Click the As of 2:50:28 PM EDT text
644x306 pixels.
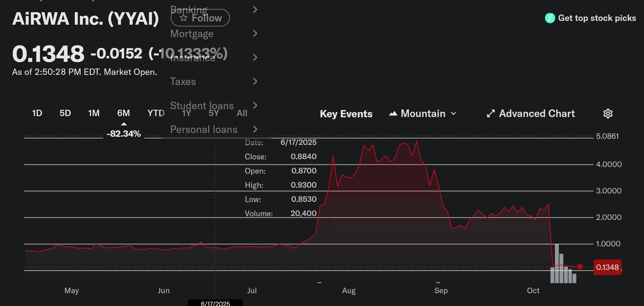coord(84,72)
